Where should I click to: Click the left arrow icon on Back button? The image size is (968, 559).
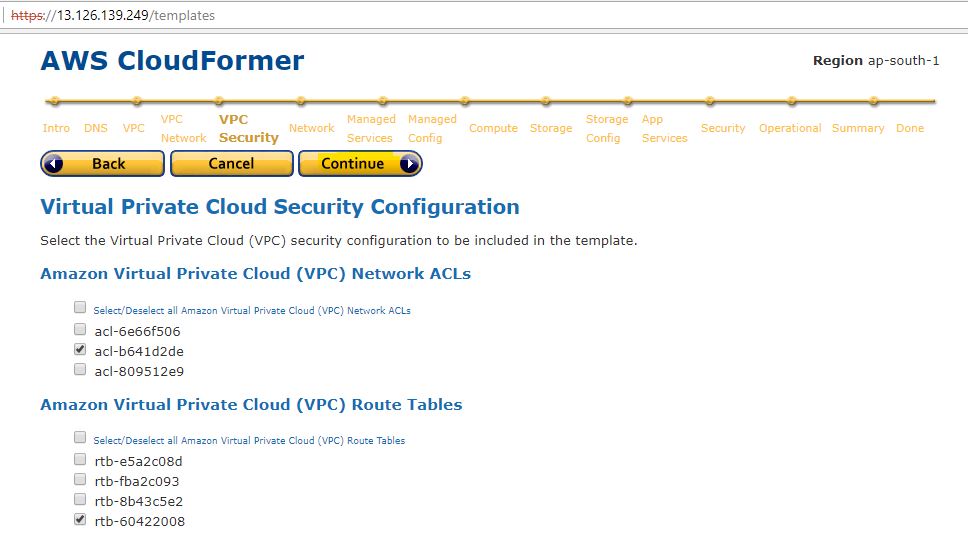click(54, 164)
